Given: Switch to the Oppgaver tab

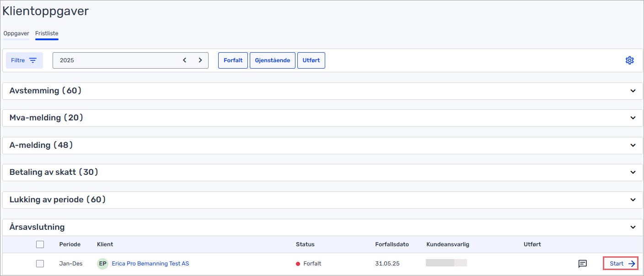Looking at the screenshot, I should pyautogui.click(x=16, y=33).
